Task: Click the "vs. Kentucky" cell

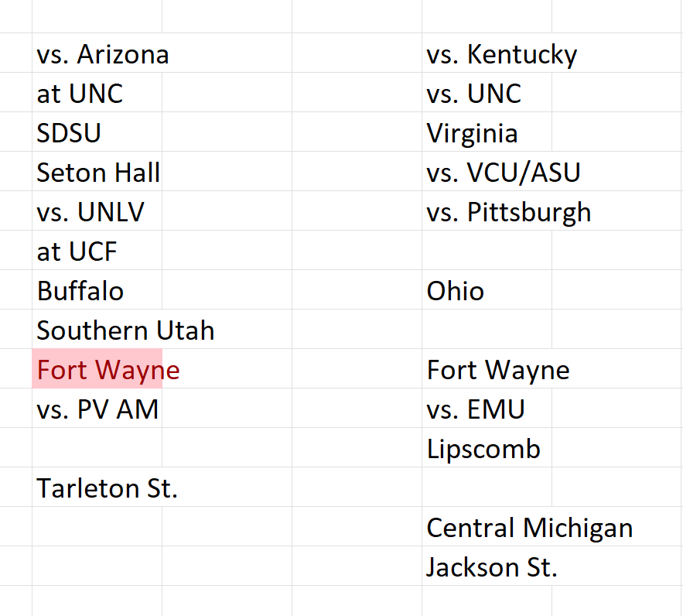Action: [x=487, y=55]
